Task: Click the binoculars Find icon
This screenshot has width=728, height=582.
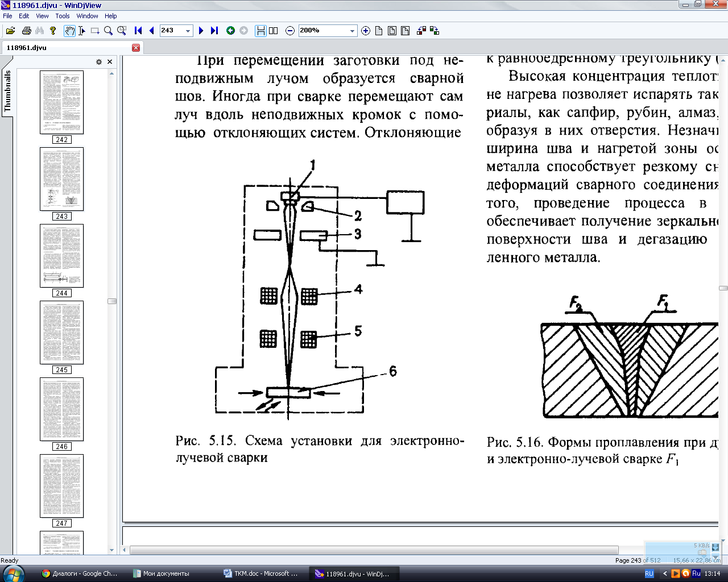Action: tap(39, 31)
